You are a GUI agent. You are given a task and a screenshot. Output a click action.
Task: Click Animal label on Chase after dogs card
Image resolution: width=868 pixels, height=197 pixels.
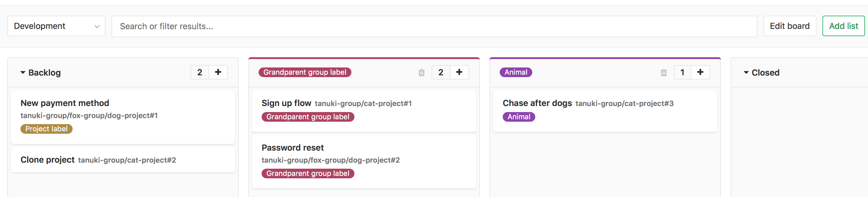pos(519,117)
